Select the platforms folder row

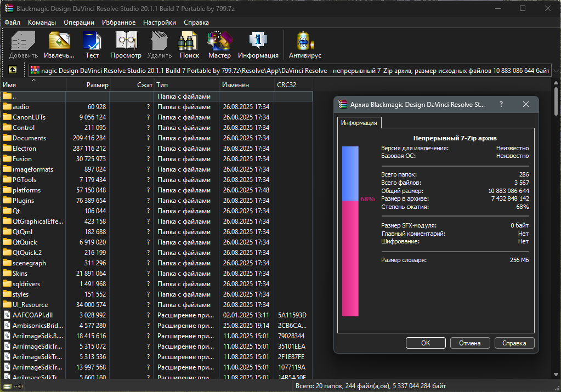(x=157, y=190)
